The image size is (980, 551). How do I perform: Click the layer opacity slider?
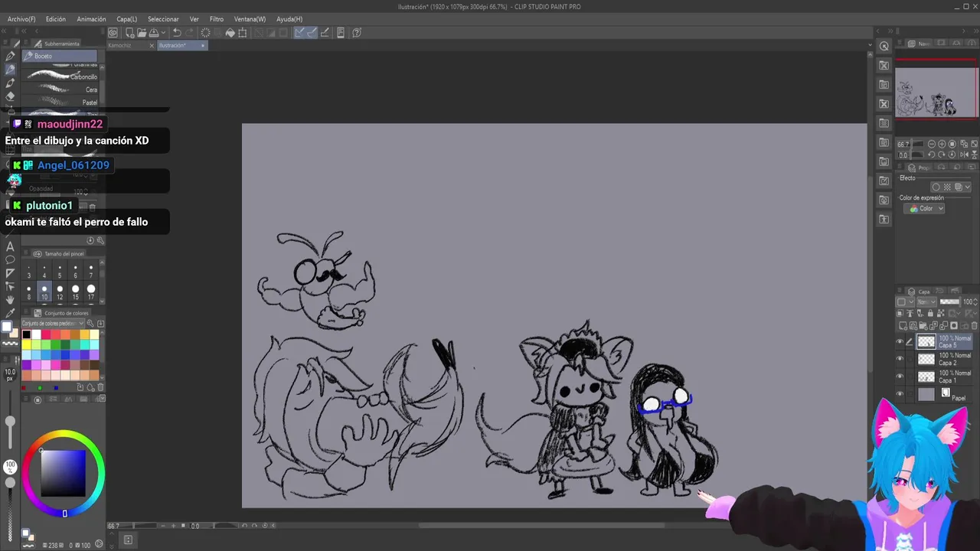949,302
